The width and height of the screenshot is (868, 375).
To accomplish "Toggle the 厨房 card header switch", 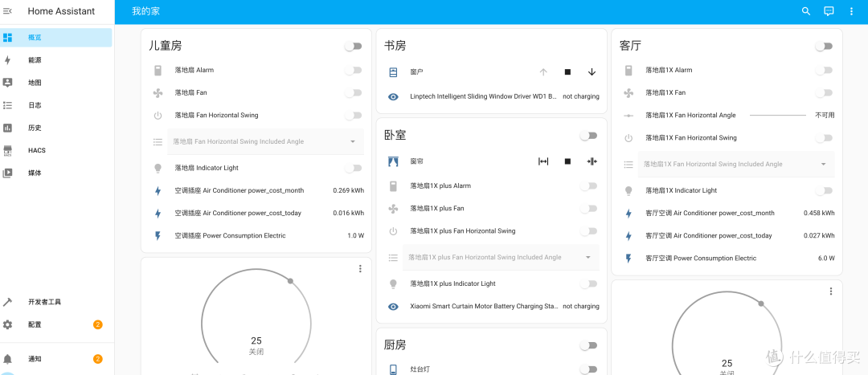I will point(588,345).
